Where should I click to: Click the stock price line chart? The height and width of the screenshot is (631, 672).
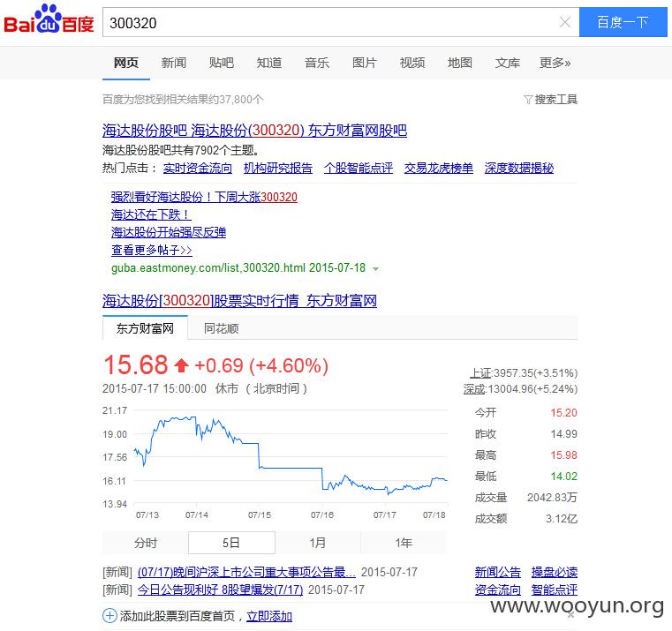click(x=291, y=457)
